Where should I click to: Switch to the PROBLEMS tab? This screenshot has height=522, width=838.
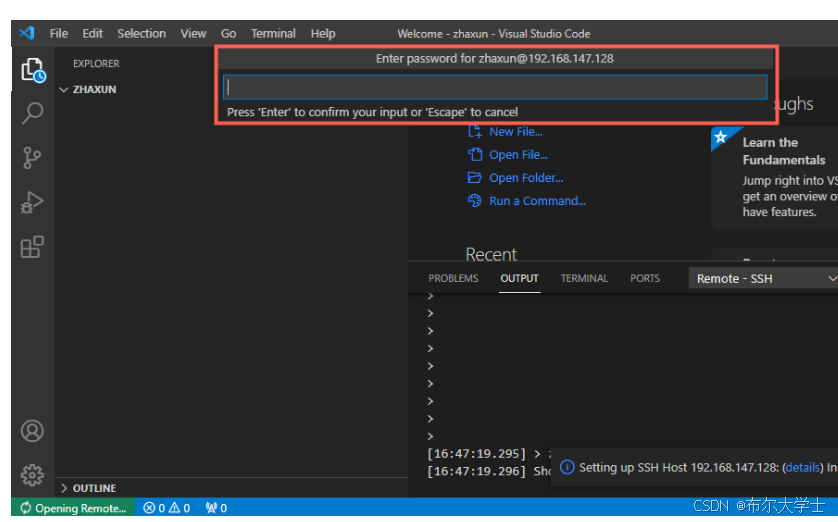click(x=453, y=278)
